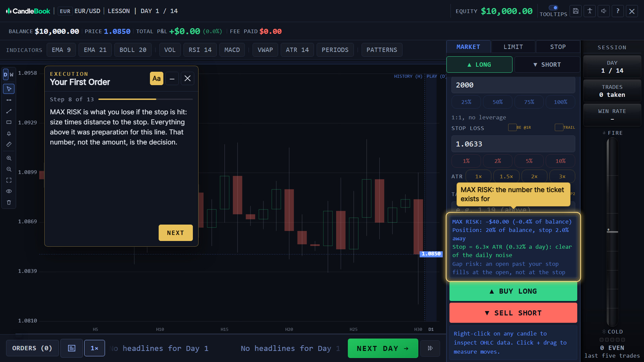Image resolution: width=644 pixels, height=362 pixels.
Task: Zoom in on the chart
Action: pos(9,158)
